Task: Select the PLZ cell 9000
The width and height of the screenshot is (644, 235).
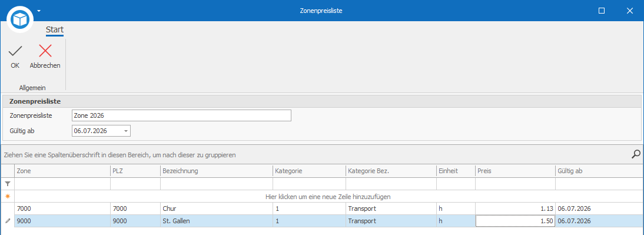Action: click(x=135, y=221)
